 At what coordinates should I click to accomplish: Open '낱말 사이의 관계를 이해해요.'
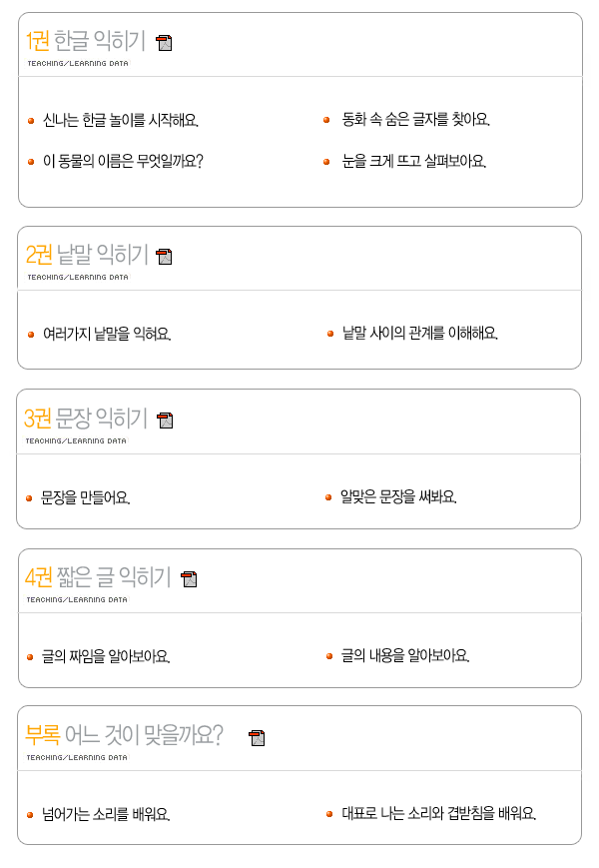click(x=419, y=333)
